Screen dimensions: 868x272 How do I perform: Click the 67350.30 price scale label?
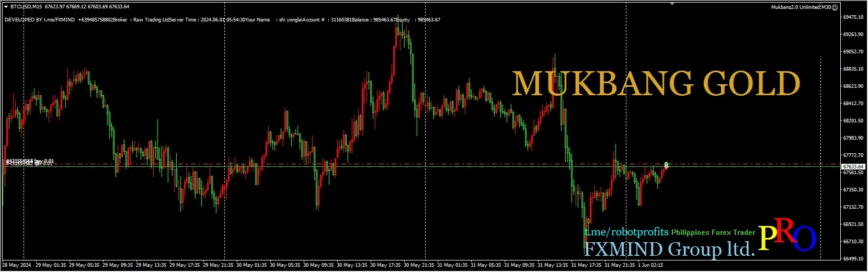pyautogui.click(x=853, y=190)
